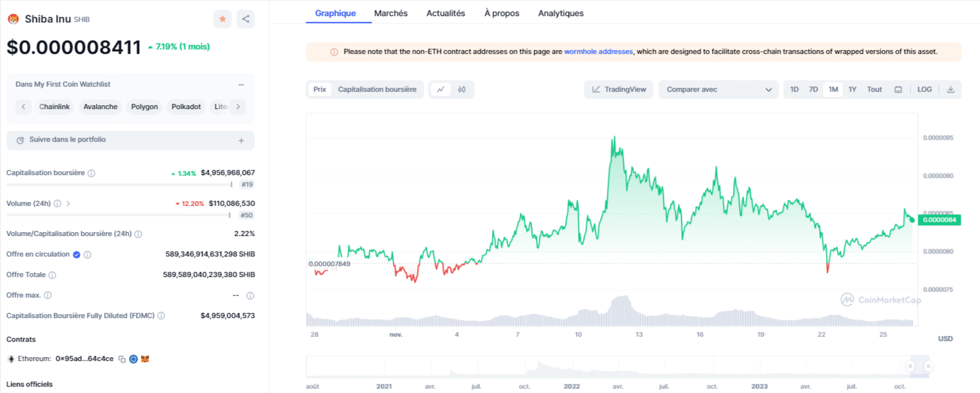The height and width of the screenshot is (393, 980).
Task: Select Polkadot in the watchlist
Action: point(187,107)
